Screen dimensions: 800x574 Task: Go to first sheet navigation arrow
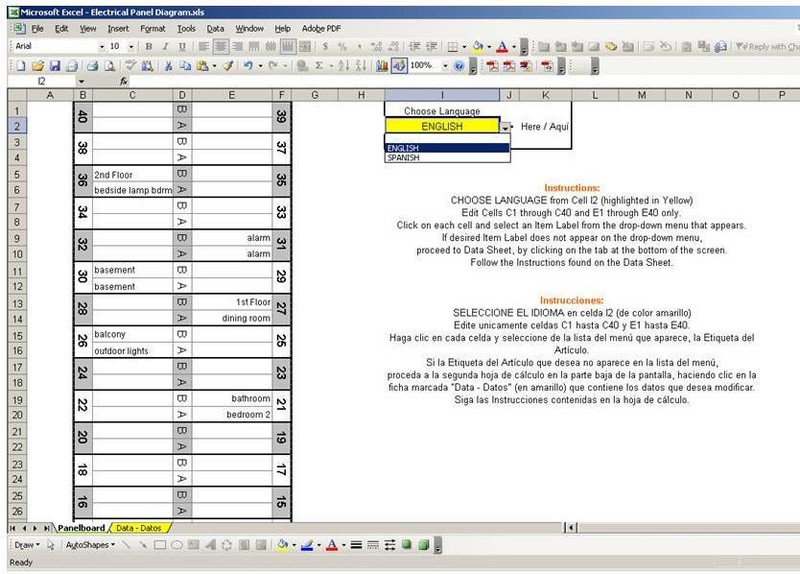coord(13,528)
